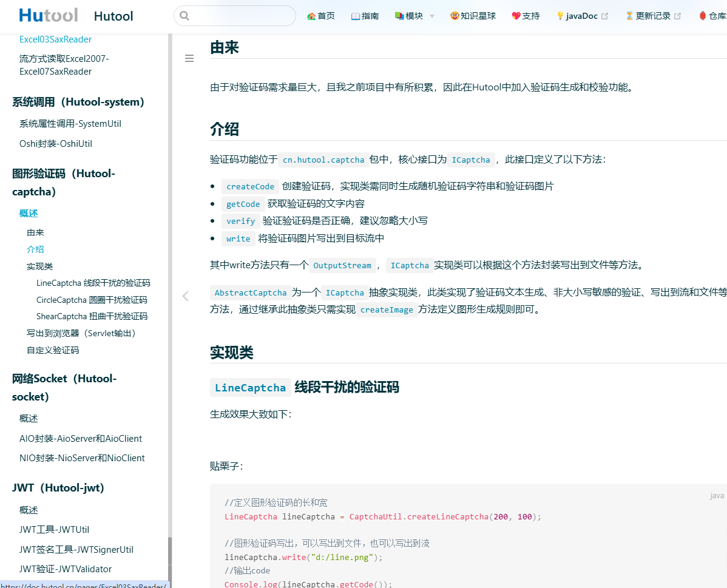Click the cn.hutool.captcha inline code
The width and height of the screenshot is (727, 588).
tap(323, 160)
